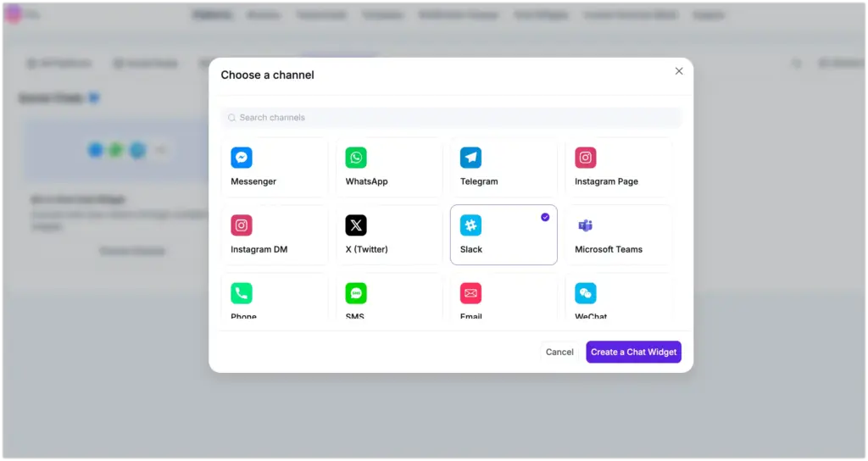Select the X (Twitter) icon
Viewport: 868px width, 461px height.
tap(356, 225)
